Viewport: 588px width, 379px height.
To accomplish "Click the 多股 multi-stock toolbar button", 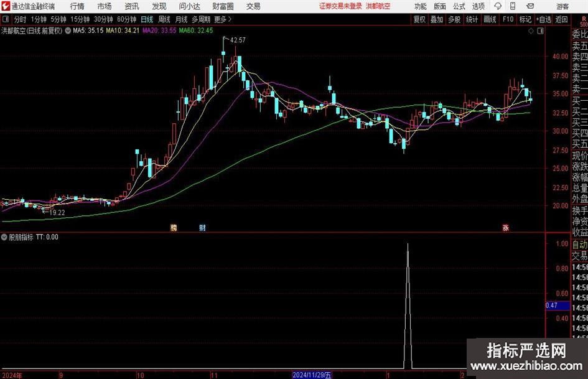I will click(454, 19).
